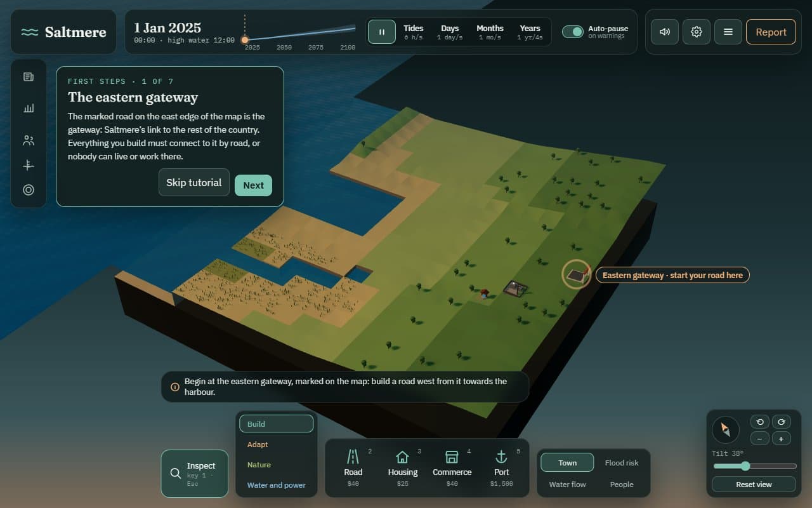This screenshot has width=812, height=508.
Task: Open settings with the gear icon
Action: pos(697,32)
